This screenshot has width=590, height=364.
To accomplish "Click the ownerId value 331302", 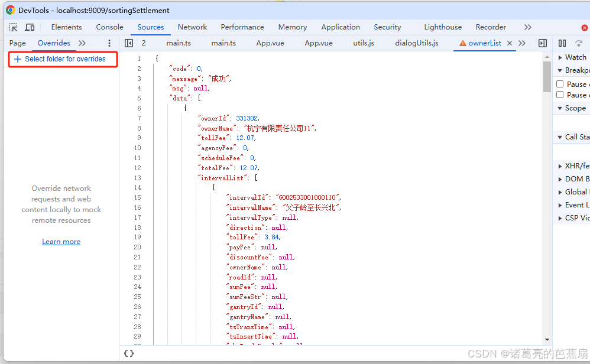I will pyautogui.click(x=247, y=118).
